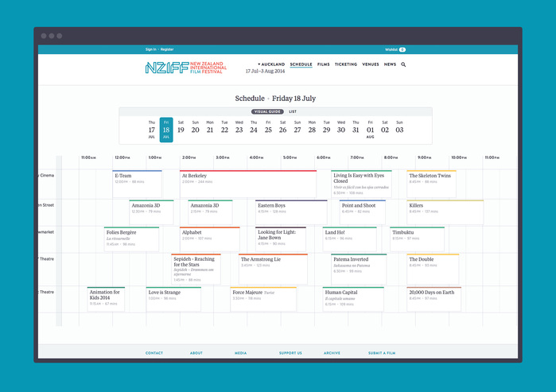This screenshot has width=556, height=392.
Task: Open the Point and Shoot session
Action: [363, 212]
